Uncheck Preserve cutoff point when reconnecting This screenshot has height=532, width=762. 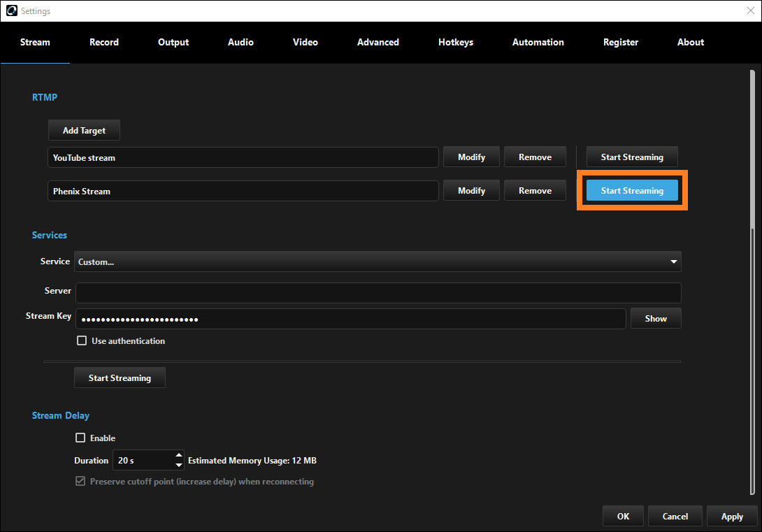[80, 480]
